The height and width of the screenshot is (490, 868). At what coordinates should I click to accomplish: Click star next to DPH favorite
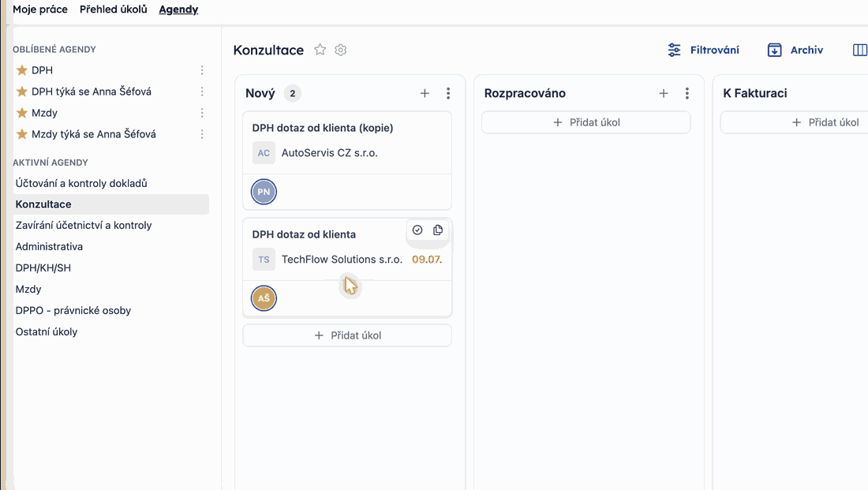point(22,70)
